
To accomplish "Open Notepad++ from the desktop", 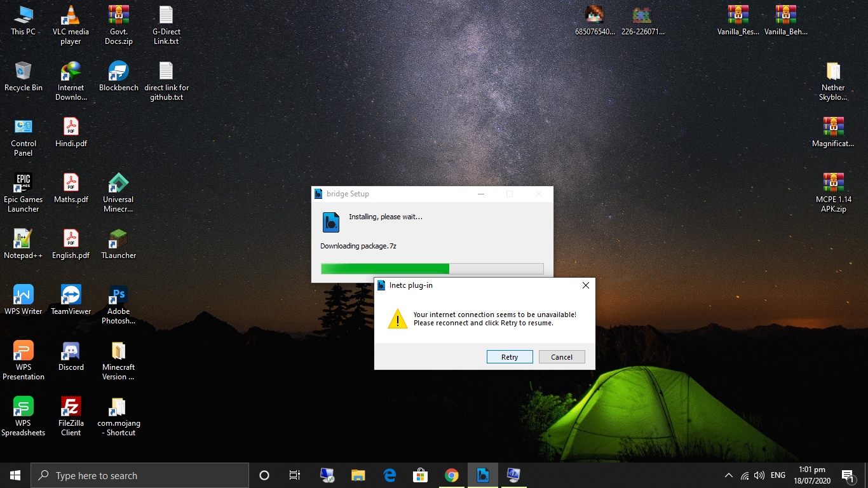I will pos(23,239).
